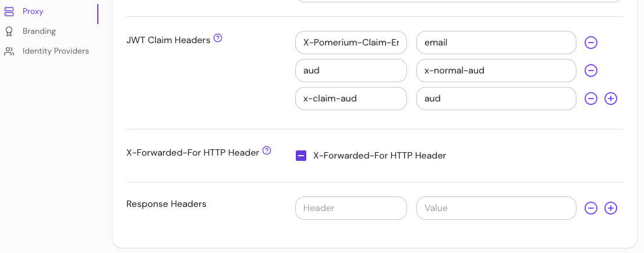Image resolution: width=644 pixels, height=253 pixels.
Task: Add a new JWT claim header row
Action: [611, 99]
